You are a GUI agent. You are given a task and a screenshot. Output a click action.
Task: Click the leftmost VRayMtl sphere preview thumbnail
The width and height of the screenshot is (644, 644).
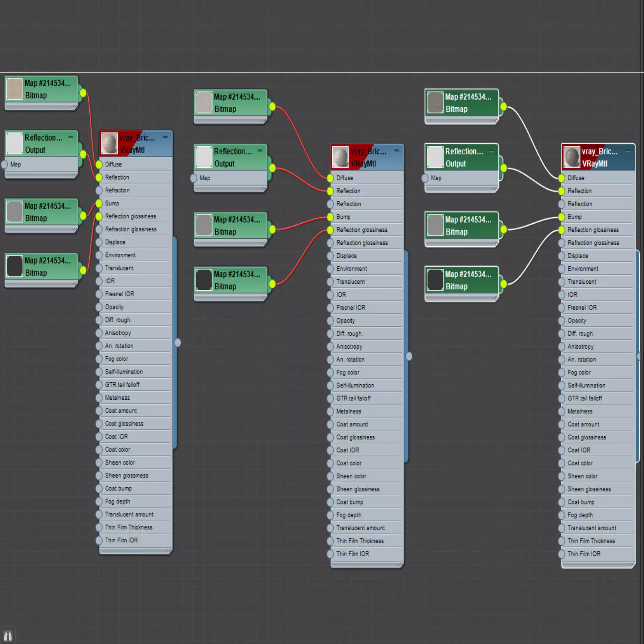click(109, 143)
